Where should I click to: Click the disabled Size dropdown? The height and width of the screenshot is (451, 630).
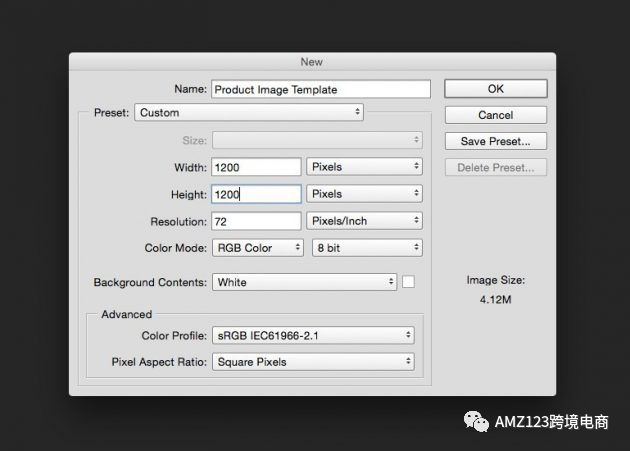(316, 141)
